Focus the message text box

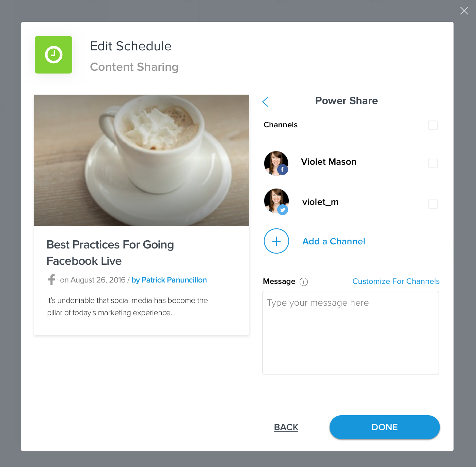point(351,333)
